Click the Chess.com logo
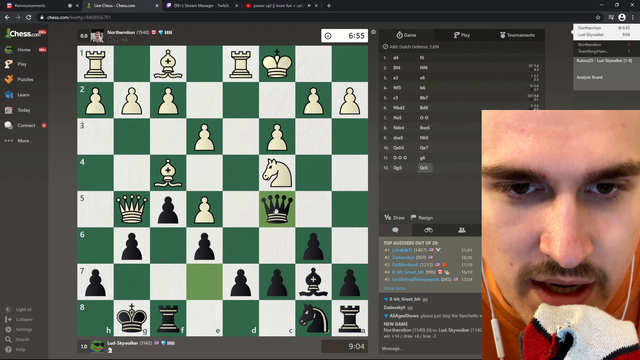 pyautogui.click(x=23, y=33)
